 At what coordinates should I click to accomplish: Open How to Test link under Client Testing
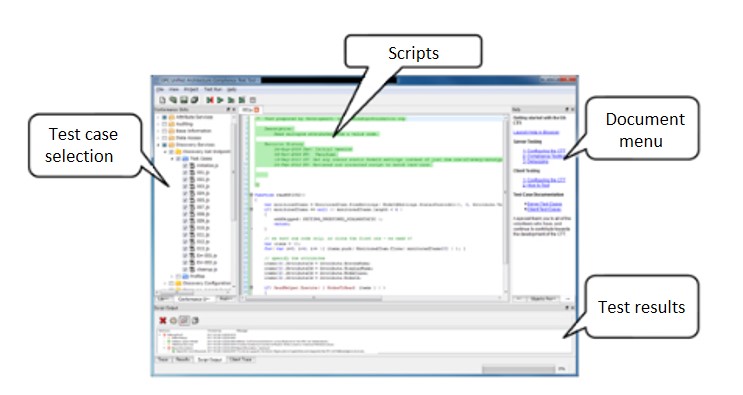click(536, 185)
